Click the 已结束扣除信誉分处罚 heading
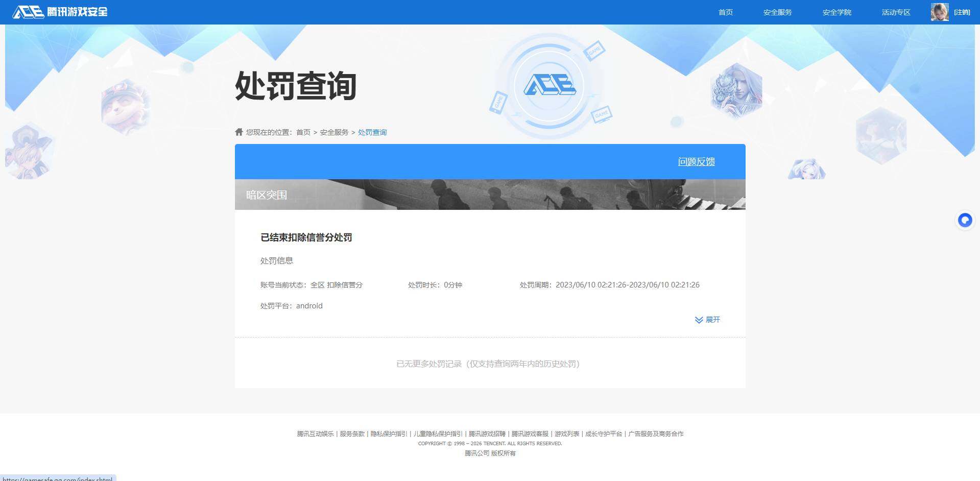Screen dimensions: 980x481 [x=306, y=237]
